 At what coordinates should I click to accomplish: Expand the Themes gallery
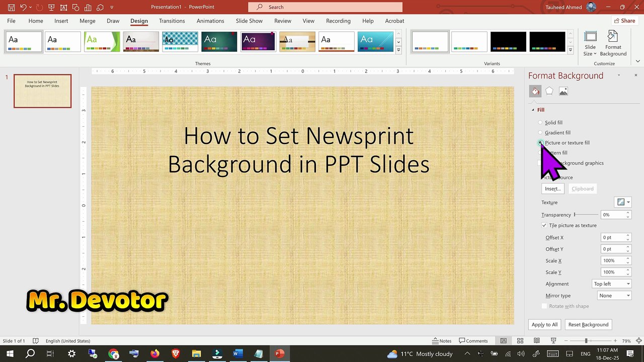pyautogui.click(x=398, y=50)
